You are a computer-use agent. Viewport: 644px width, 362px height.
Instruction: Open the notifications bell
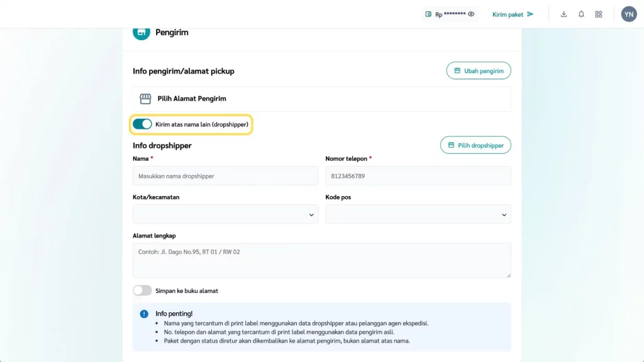click(x=581, y=14)
